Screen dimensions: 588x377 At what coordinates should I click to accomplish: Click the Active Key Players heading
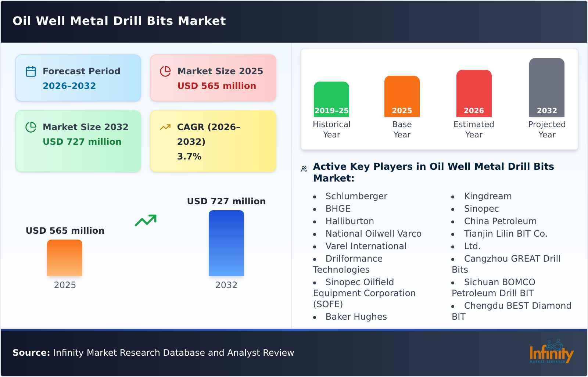[434, 172]
